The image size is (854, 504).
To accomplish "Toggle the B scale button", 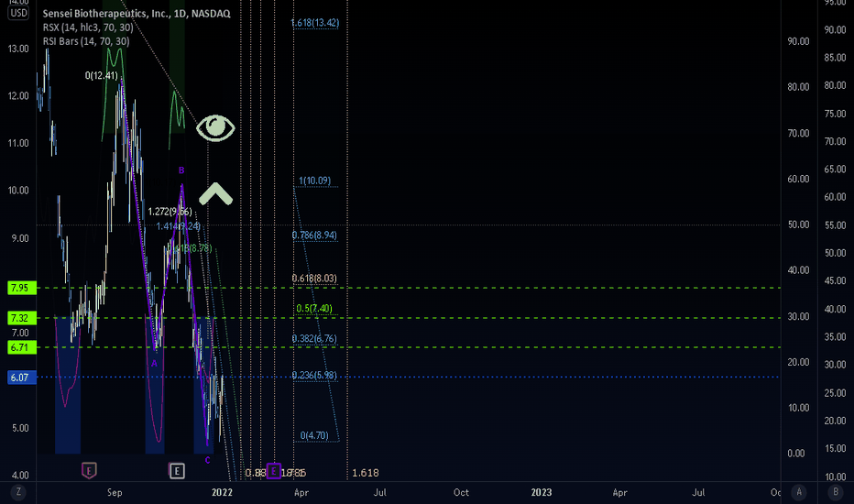I will coord(836,492).
